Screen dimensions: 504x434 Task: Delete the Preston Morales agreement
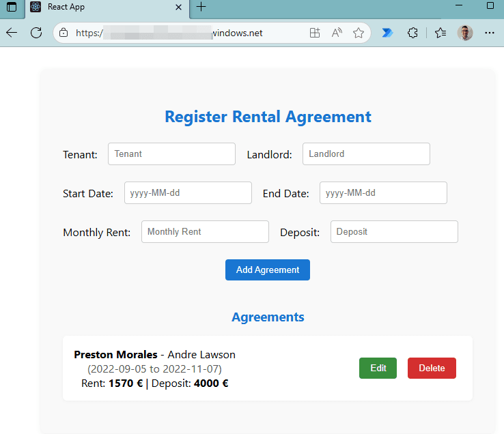[431, 368]
